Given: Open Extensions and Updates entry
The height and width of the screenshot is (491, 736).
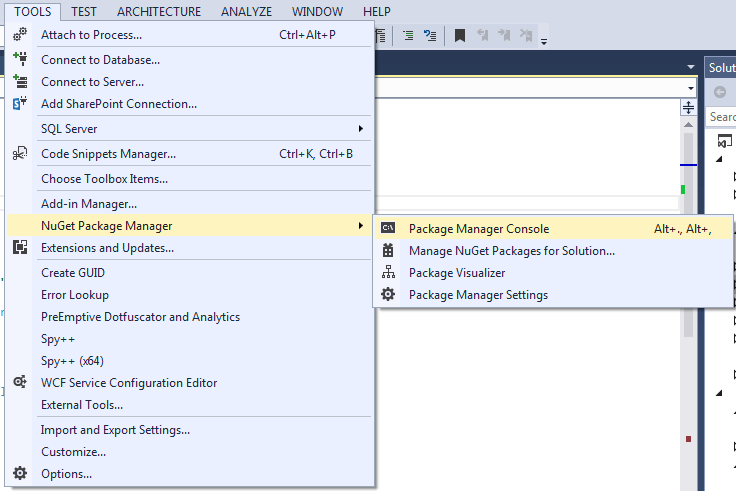Looking at the screenshot, I should 190,247.
